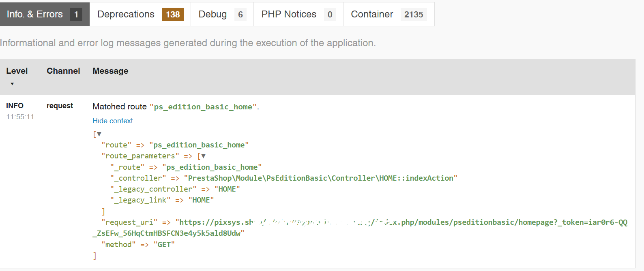The width and height of the screenshot is (644, 271).
Task: Collapse the outer context array triangle
Action: click(99, 134)
